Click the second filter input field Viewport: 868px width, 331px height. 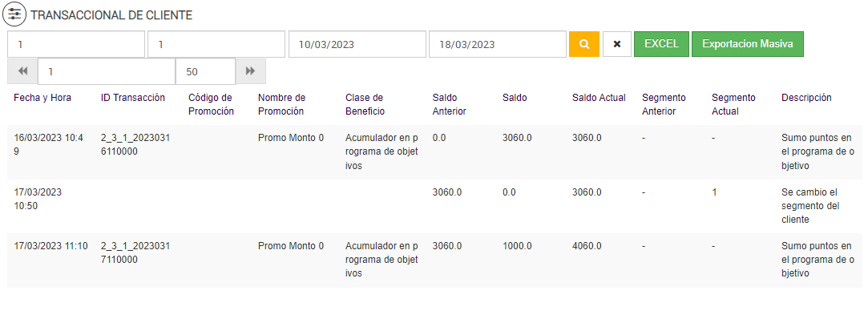tap(216, 44)
